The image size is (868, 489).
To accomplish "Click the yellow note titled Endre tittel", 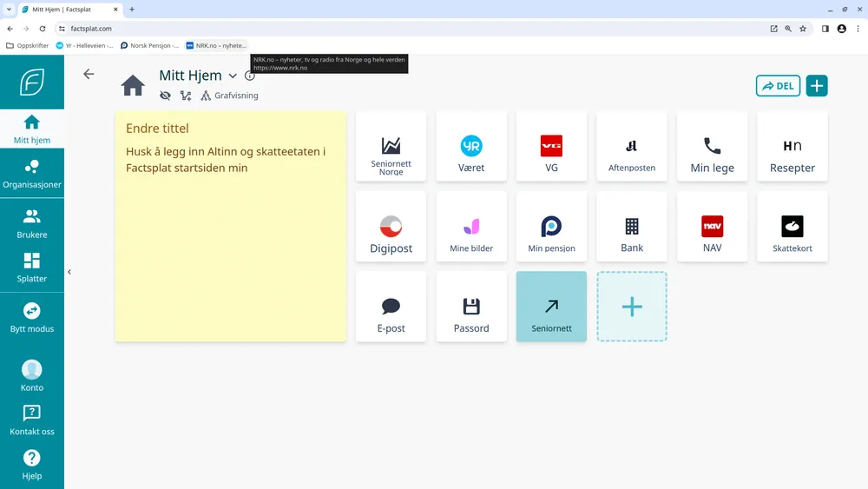I will (x=230, y=226).
